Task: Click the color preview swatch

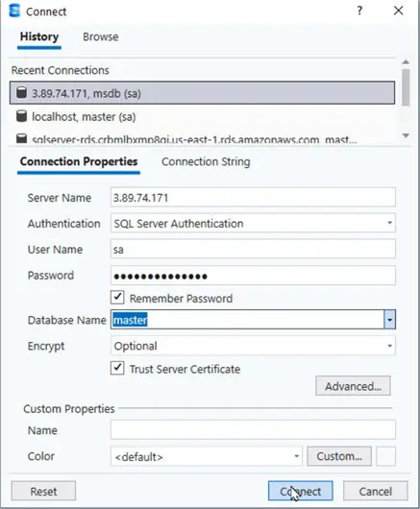Action: (x=386, y=456)
